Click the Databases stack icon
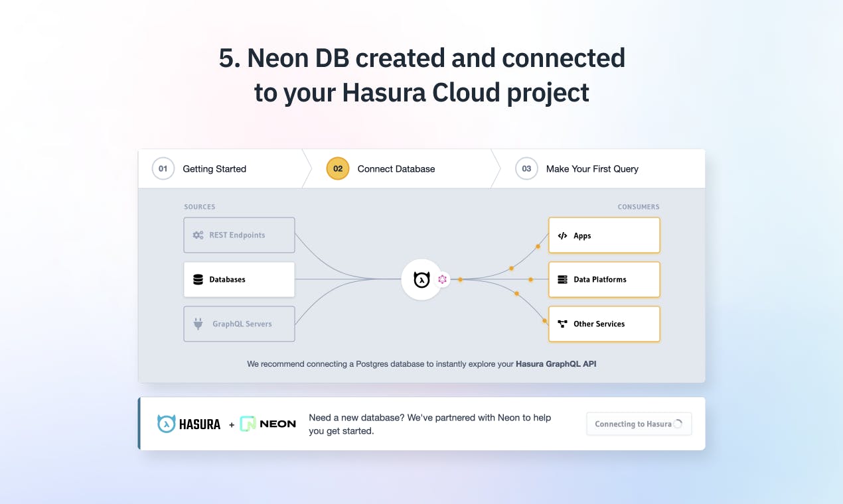The width and height of the screenshot is (843, 504). (198, 279)
